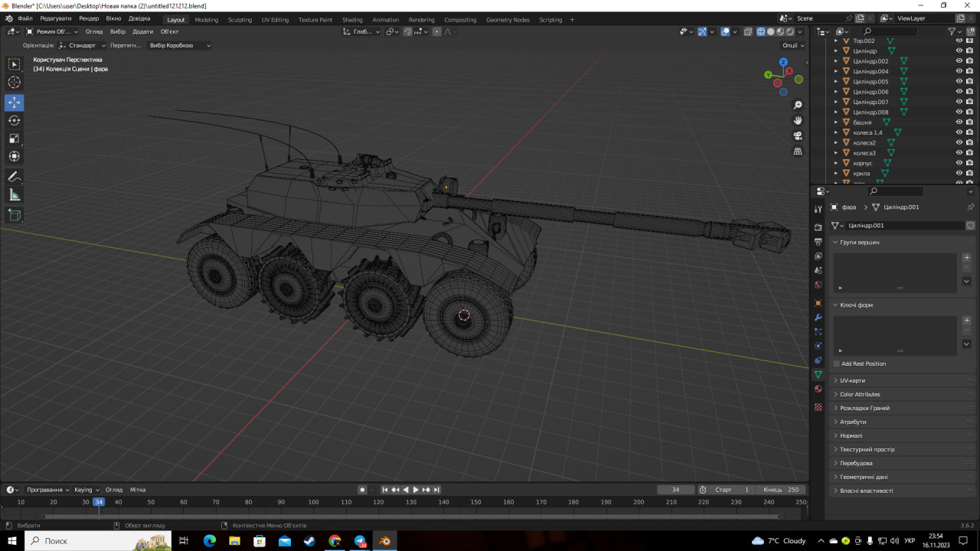Hide the башня object in outliner

[x=959, y=122]
